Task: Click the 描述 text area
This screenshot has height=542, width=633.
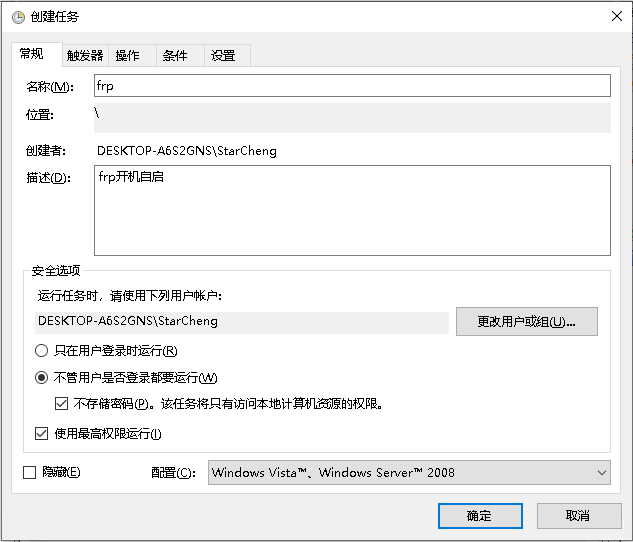Action: [x=352, y=210]
